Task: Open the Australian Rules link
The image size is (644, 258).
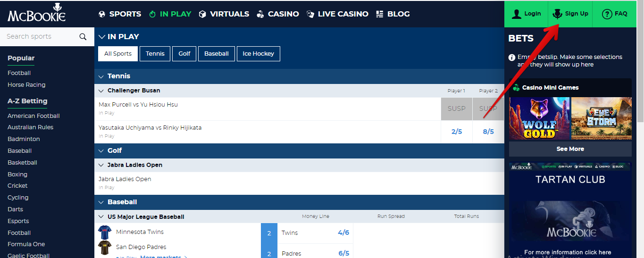Action: [30, 127]
